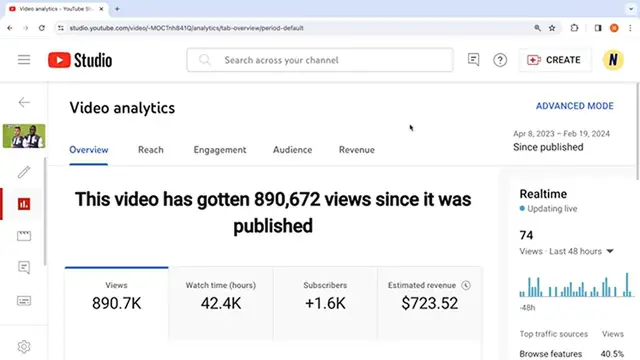Select the Watch time (hours) metric card
Viewport: 640px width, 360px height.
click(221, 304)
